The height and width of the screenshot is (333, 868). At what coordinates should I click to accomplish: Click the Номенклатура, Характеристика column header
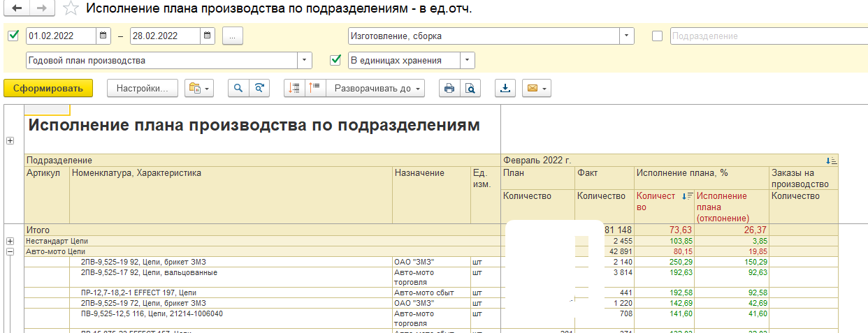pos(136,173)
